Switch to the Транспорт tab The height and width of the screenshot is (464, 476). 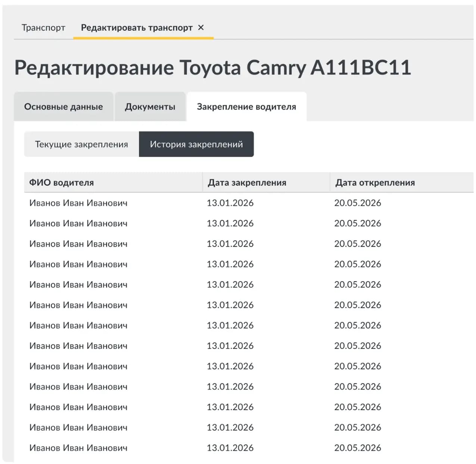pos(43,28)
